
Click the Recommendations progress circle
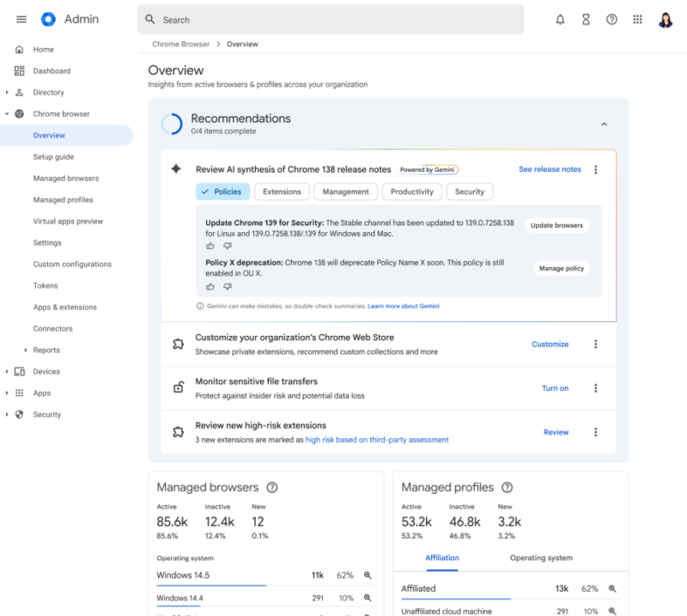click(x=172, y=124)
